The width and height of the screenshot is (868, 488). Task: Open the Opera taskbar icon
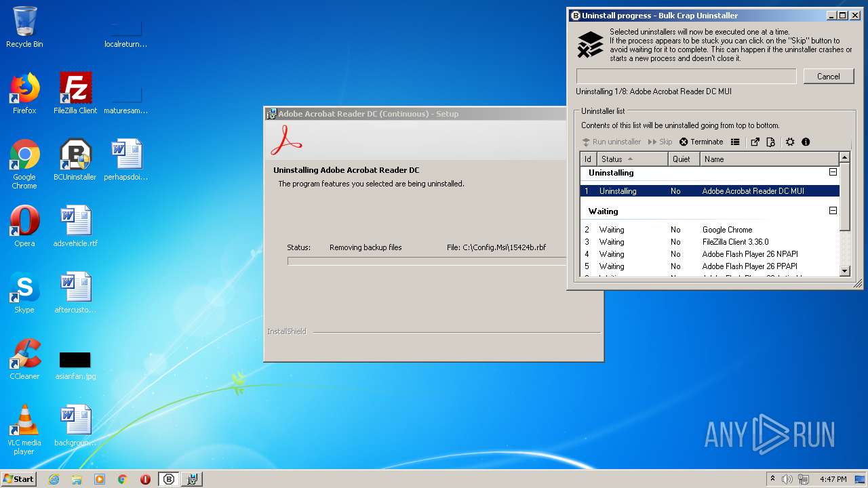click(x=145, y=479)
